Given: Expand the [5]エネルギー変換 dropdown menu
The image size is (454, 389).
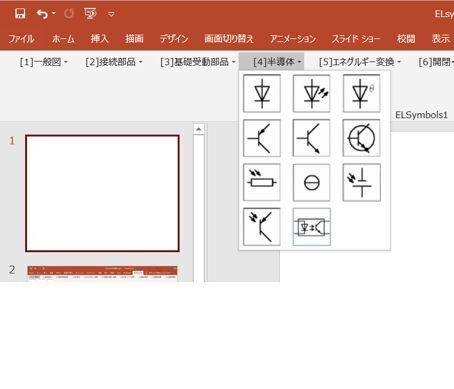Looking at the screenshot, I should pyautogui.click(x=360, y=62).
